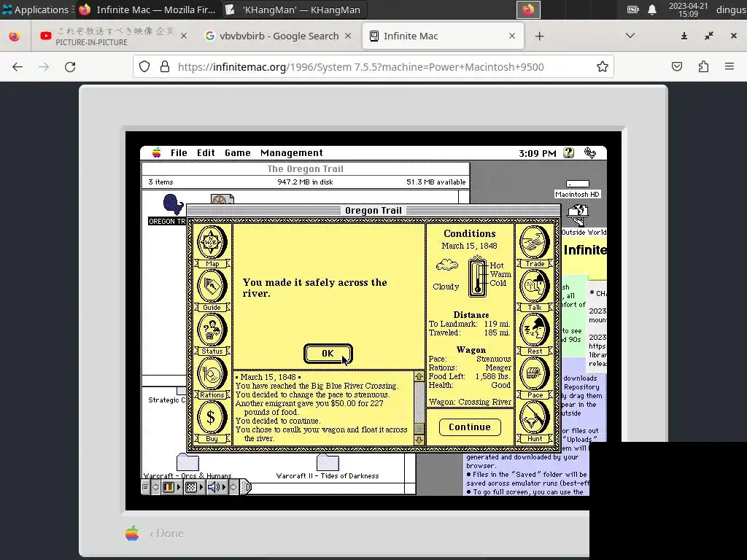Open the notification bell in system tray
This screenshot has height=560, width=747.
tap(652, 9)
